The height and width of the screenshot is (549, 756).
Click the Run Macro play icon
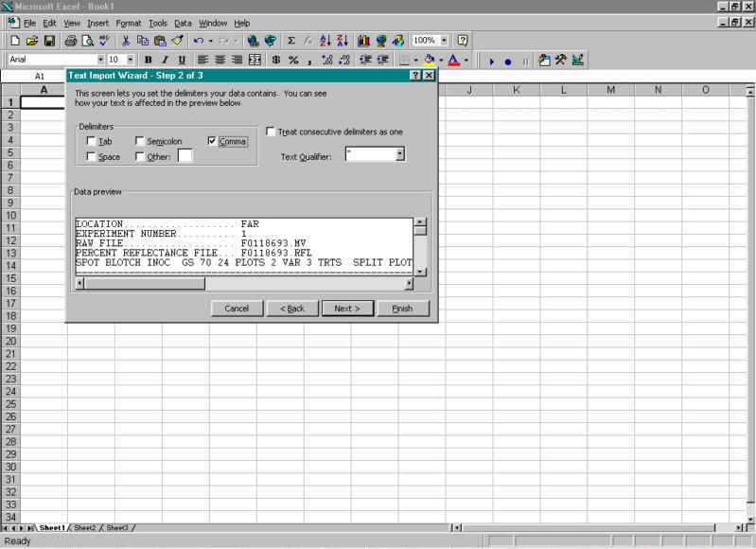coord(491,62)
